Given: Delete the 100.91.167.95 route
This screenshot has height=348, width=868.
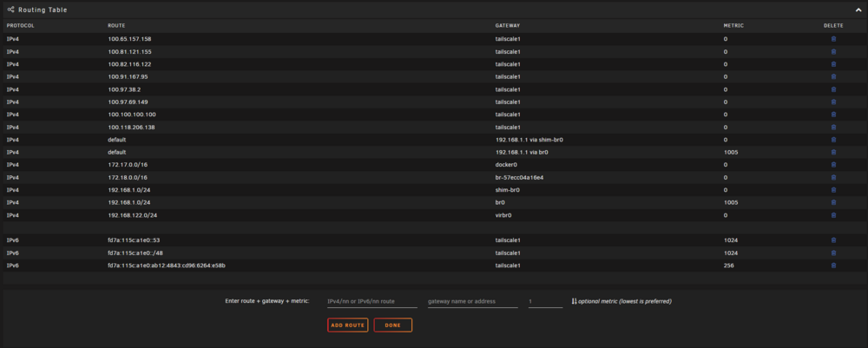Looking at the screenshot, I should [833, 77].
